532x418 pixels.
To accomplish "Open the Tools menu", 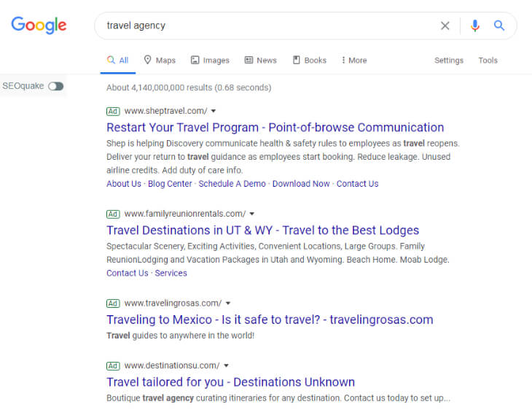I will click(488, 61).
